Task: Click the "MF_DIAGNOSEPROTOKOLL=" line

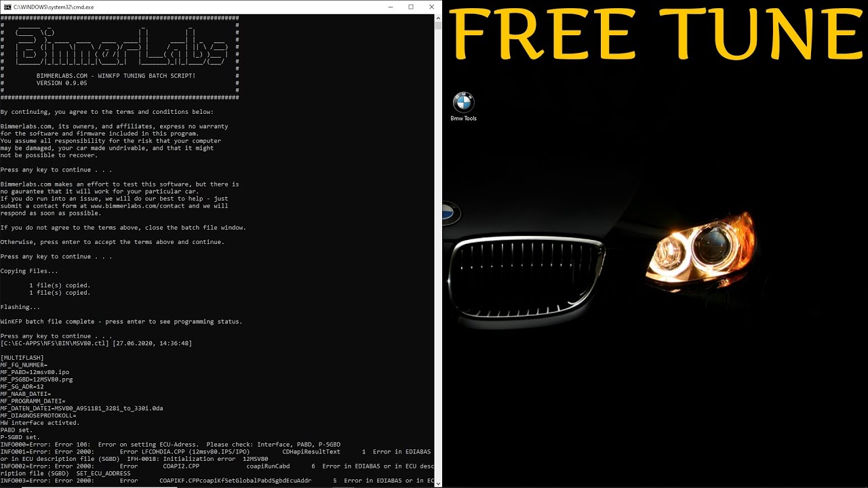Action: 39,415
